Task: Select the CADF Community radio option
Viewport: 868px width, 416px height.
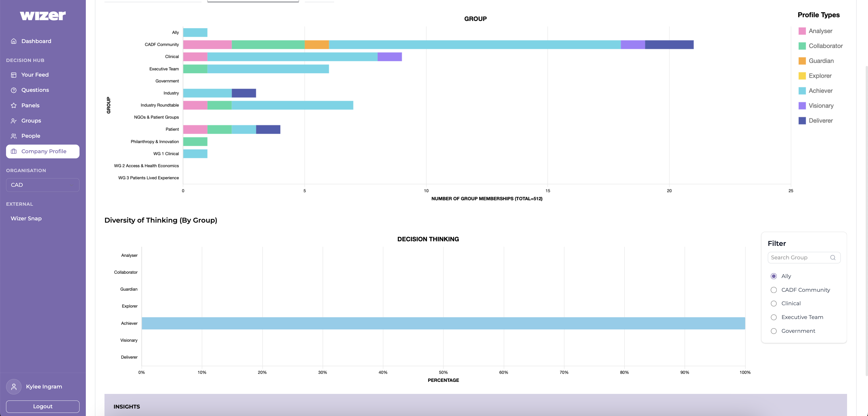Action: (774, 290)
